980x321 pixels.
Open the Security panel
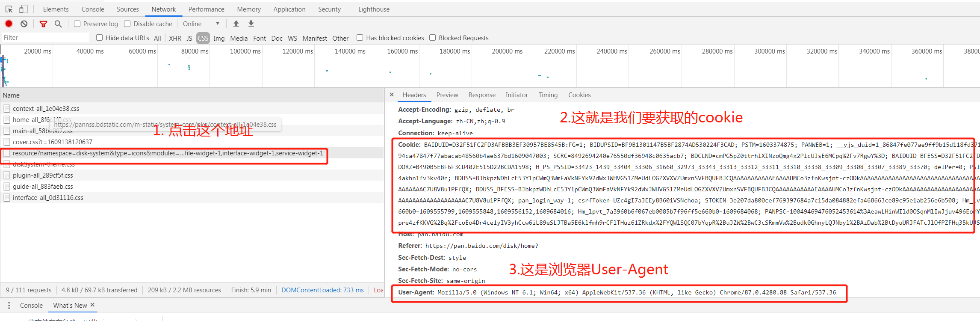pos(329,9)
